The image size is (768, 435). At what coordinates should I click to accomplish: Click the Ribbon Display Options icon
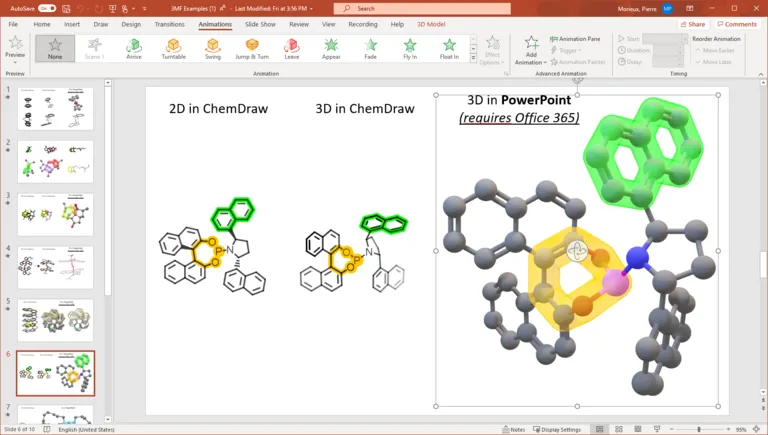[x=690, y=8]
